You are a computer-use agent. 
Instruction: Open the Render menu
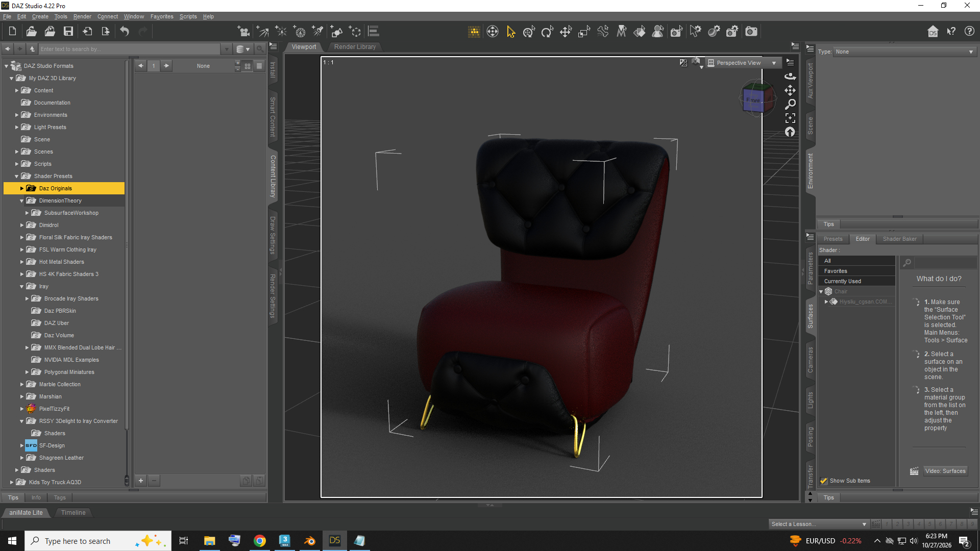82,16
